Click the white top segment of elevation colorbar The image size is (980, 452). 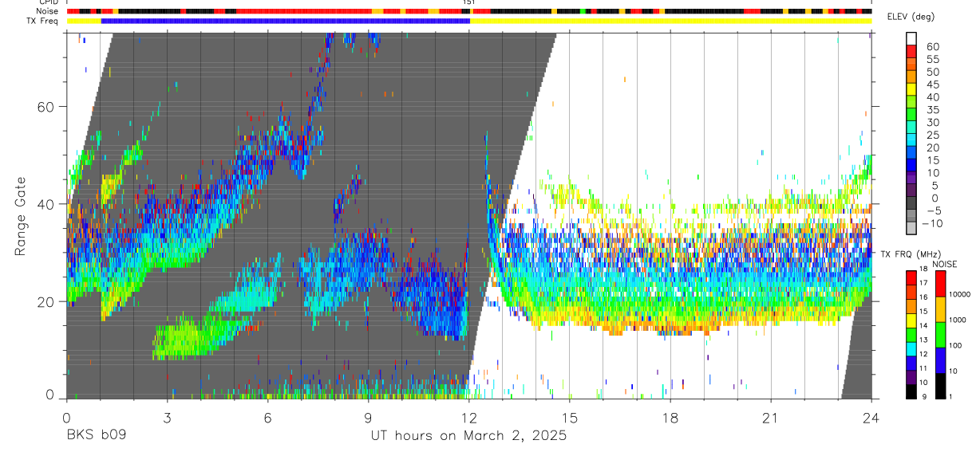pyautogui.click(x=911, y=37)
